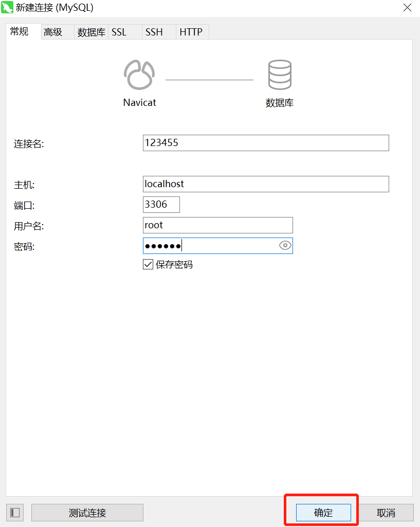Click the 测试连接 button

click(87, 513)
